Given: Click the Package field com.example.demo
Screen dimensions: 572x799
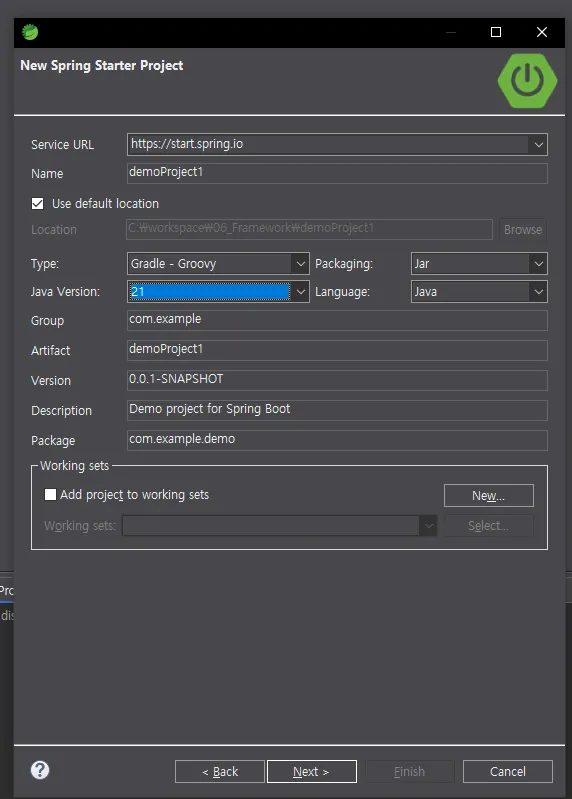Looking at the screenshot, I should tap(337, 440).
